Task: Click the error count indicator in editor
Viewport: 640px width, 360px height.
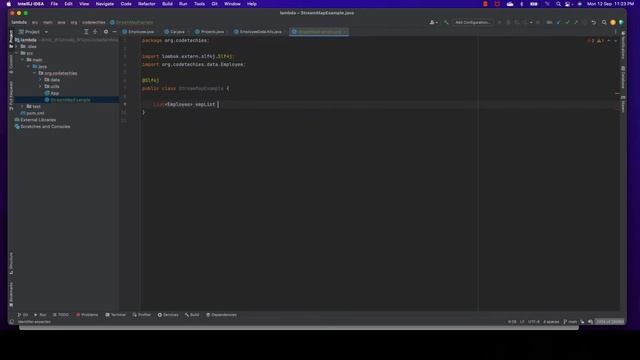Action: pos(591,41)
